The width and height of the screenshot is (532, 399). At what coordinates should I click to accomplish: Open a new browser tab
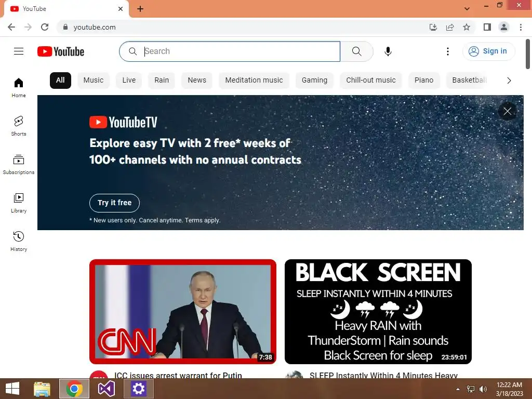coord(140,9)
